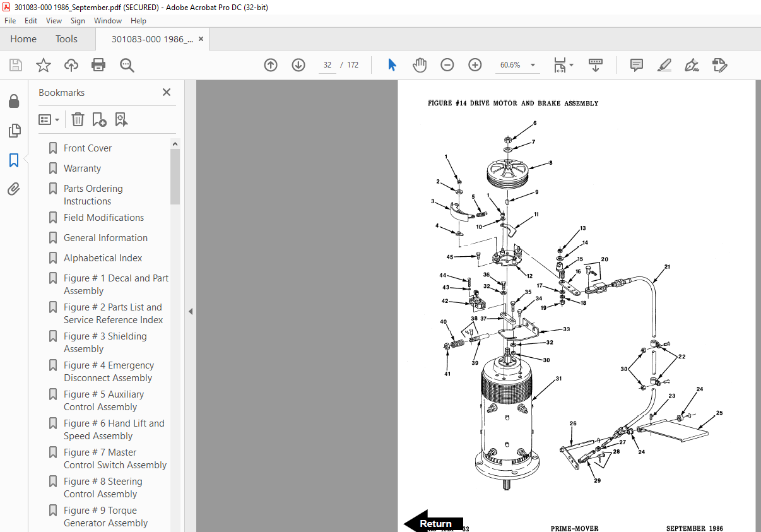
Task: Open bookmark options dropdown menu
Action: [x=49, y=119]
